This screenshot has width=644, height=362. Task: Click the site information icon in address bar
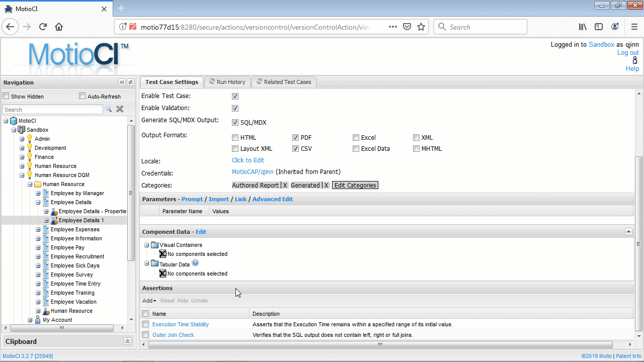(122, 27)
